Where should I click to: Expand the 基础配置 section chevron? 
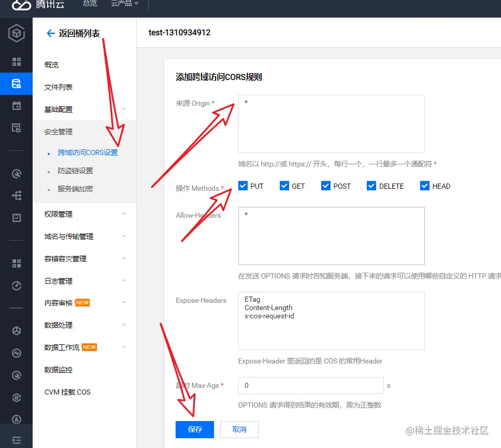click(x=124, y=109)
